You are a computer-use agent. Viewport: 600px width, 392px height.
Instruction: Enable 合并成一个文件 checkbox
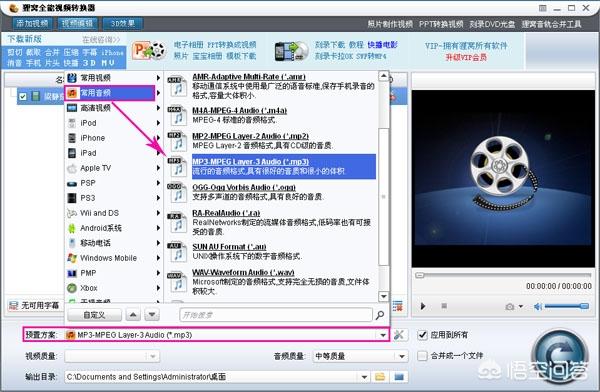(x=422, y=356)
